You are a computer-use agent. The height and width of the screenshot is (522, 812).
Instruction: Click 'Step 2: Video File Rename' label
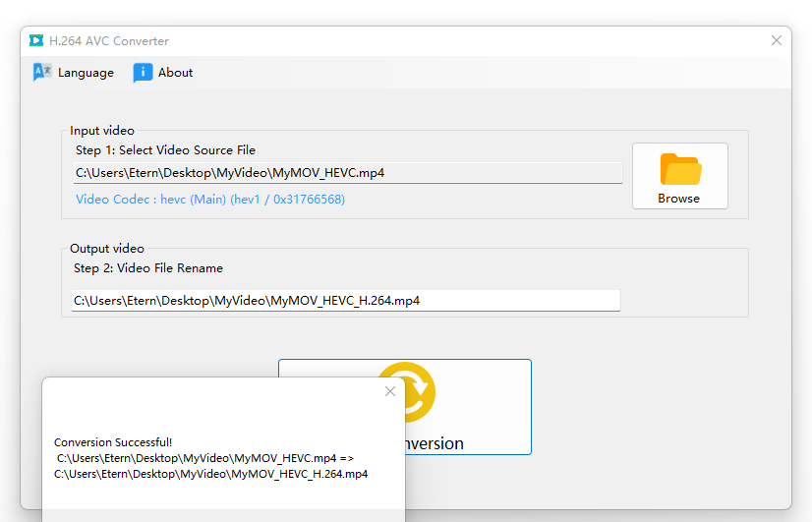(x=148, y=268)
